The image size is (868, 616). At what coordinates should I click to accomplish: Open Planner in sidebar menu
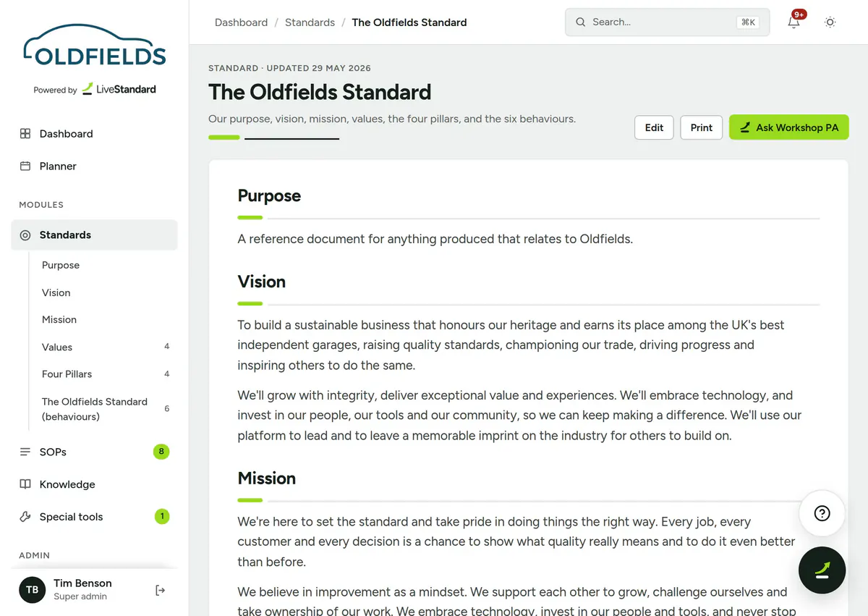(x=94, y=166)
